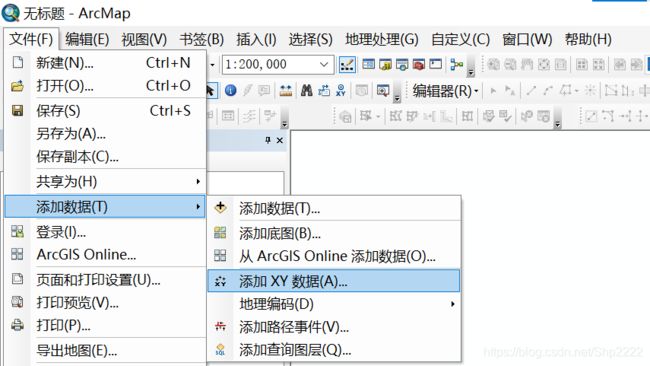This screenshot has height=366, width=650.
Task: Click the Editor Toolbar icon
Action: coord(347,65)
